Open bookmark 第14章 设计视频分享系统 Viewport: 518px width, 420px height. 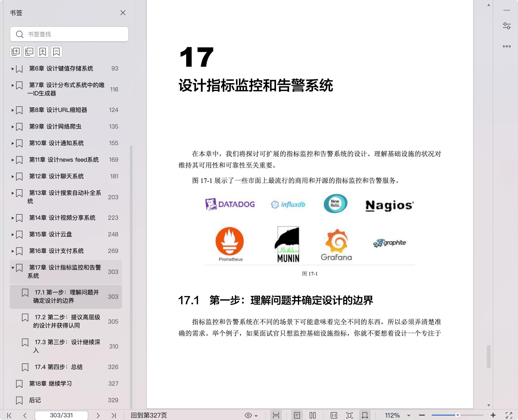click(x=62, y=218)
